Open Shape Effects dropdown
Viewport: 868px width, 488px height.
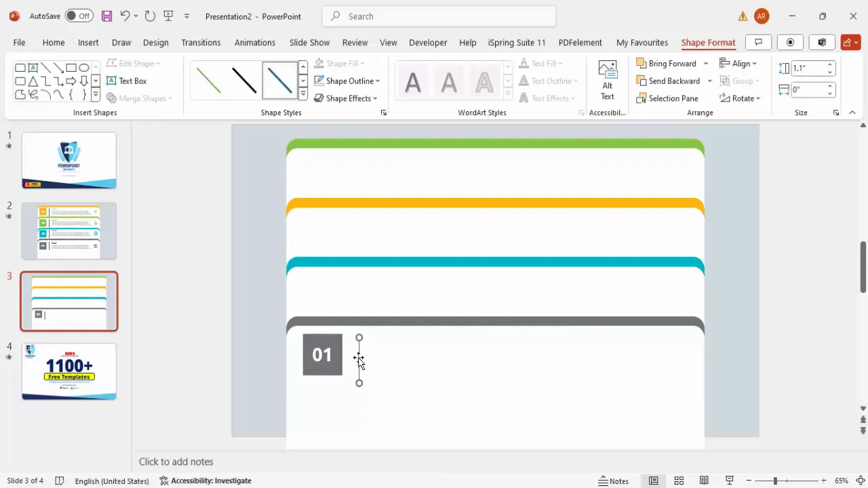click(x=347, y=98)
